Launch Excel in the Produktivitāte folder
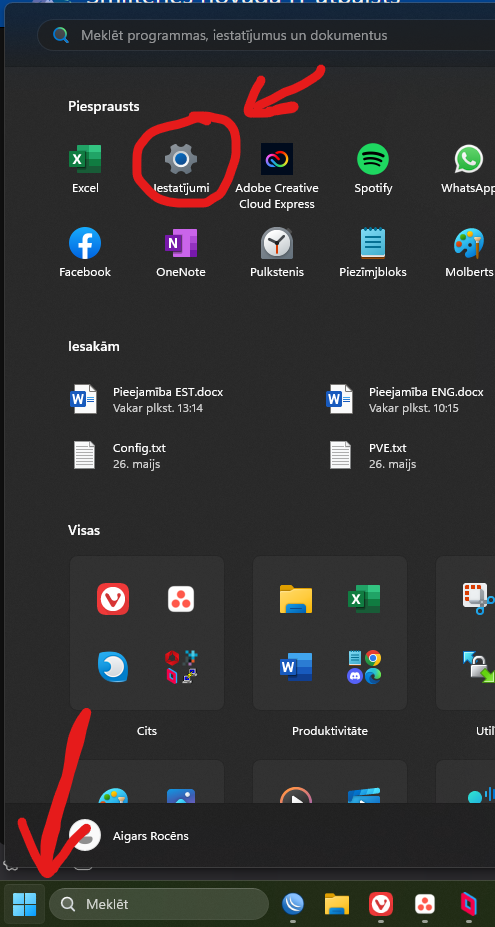This screenshot has width=495, height=927. (x=364, y=599)
